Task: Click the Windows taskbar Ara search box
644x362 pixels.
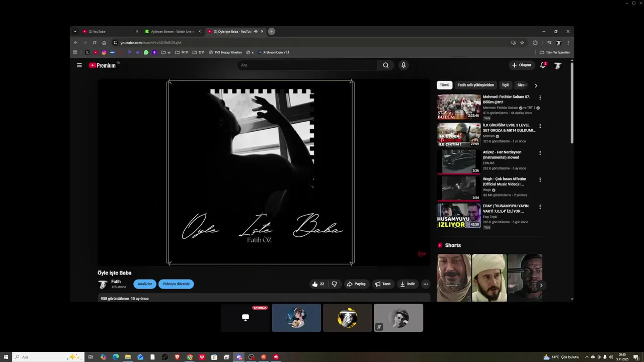Action: pos(47,357)
